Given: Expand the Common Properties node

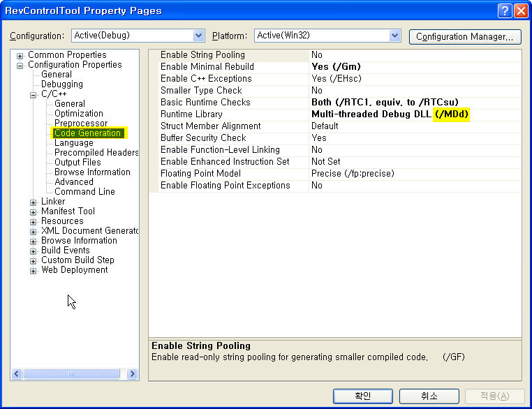Looking at the screenshot, I should (x=20, y=55).
